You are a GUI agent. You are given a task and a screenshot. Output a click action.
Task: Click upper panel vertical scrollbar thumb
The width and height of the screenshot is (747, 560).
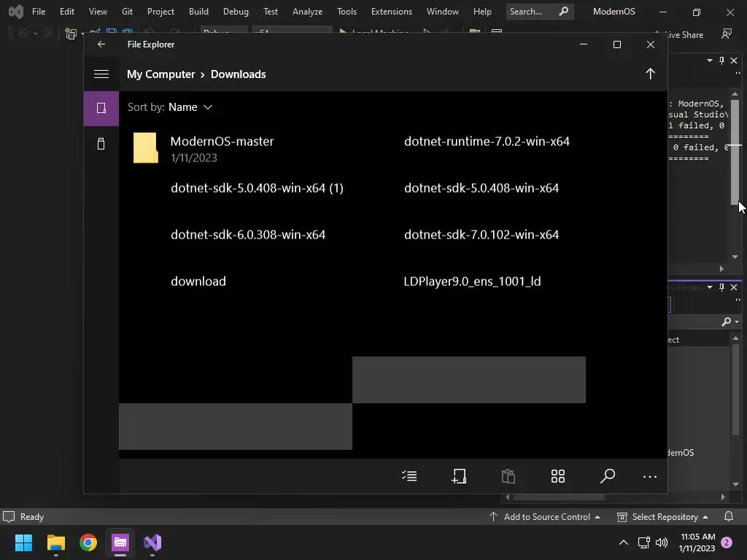pos(735,152)
